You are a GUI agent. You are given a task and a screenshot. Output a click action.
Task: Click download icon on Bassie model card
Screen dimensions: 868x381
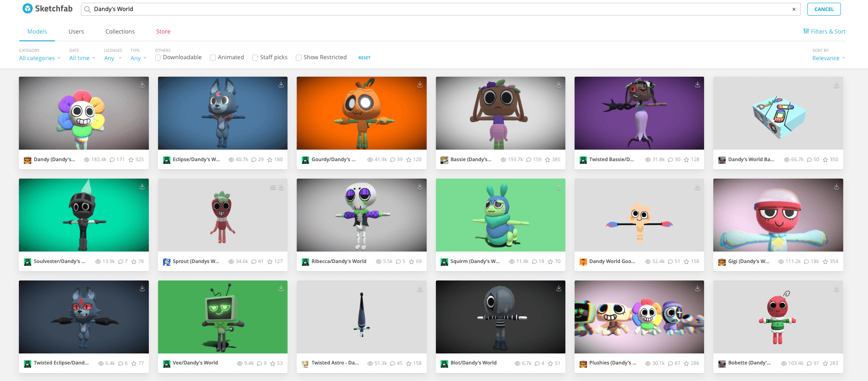pyautogui.click(x=559, y=84)
